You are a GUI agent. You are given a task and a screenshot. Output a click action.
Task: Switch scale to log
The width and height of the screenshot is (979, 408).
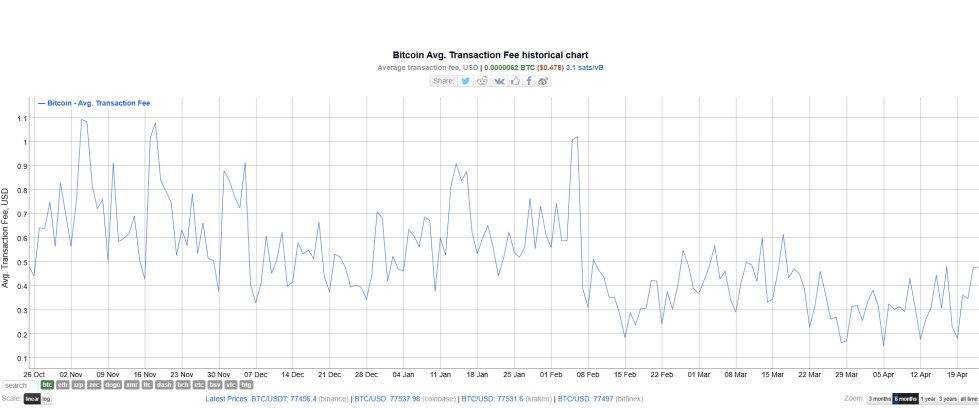[46, 399]
